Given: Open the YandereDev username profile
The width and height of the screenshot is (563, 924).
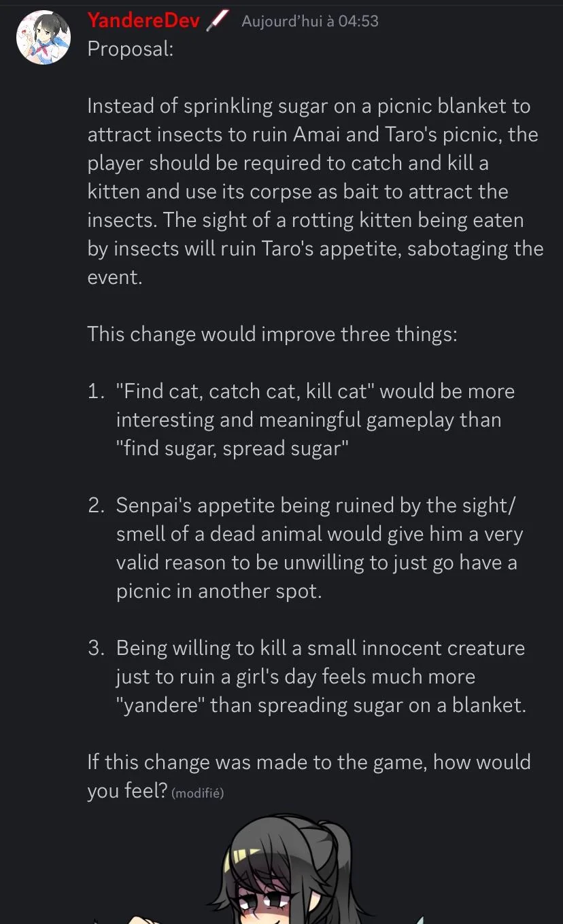Looking at the screenshot, I should click(x=143, y=21).
